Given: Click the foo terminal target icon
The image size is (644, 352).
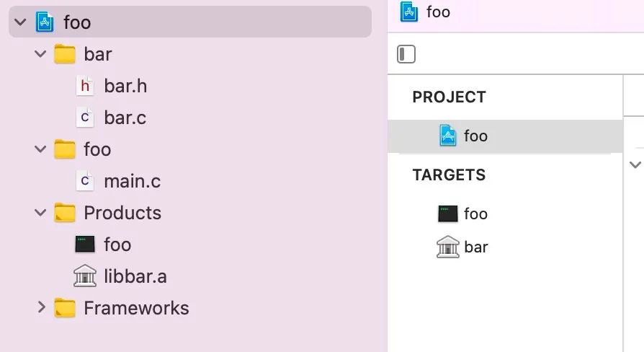Looking at the screenshot, I should tap(448, 214).
